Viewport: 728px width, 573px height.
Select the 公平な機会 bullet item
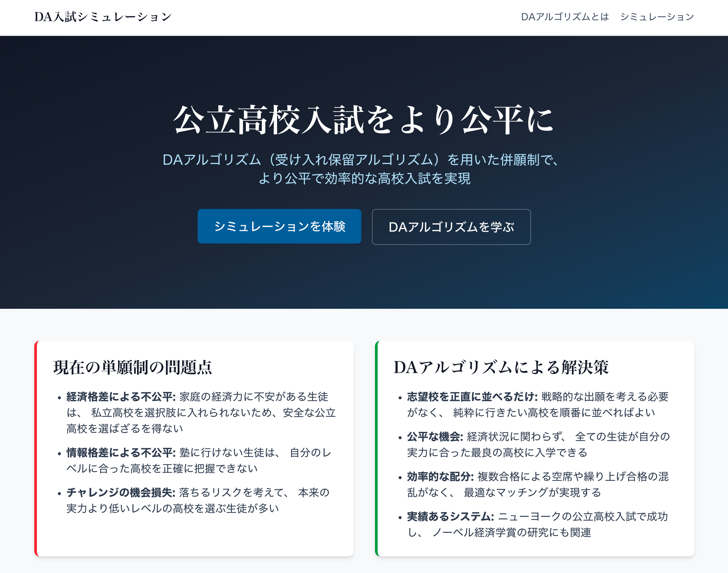click(435, 437)
